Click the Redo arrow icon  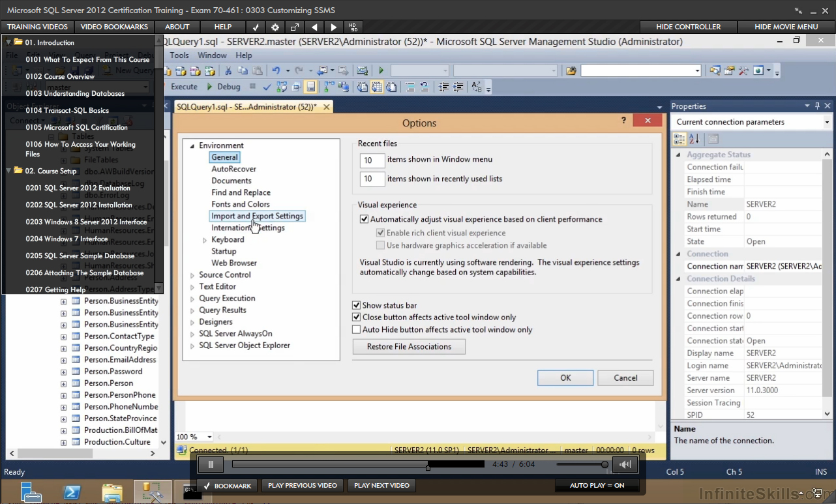tap(299, 70)
